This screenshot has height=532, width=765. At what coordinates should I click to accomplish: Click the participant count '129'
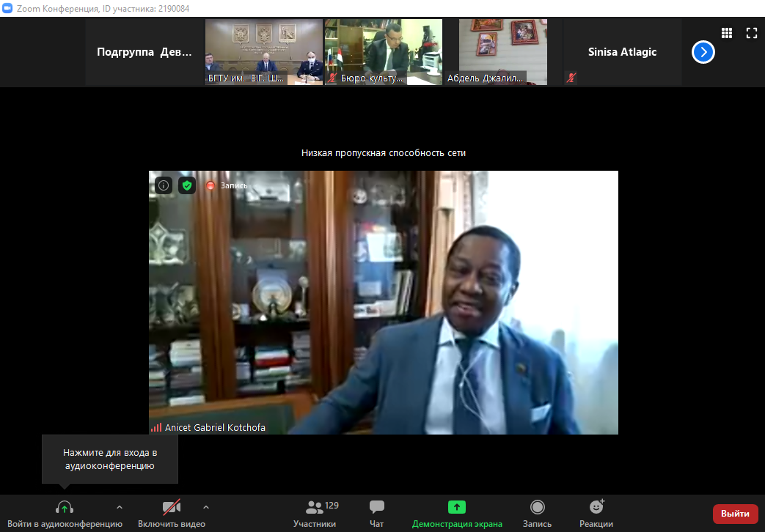tap(332, 506)
